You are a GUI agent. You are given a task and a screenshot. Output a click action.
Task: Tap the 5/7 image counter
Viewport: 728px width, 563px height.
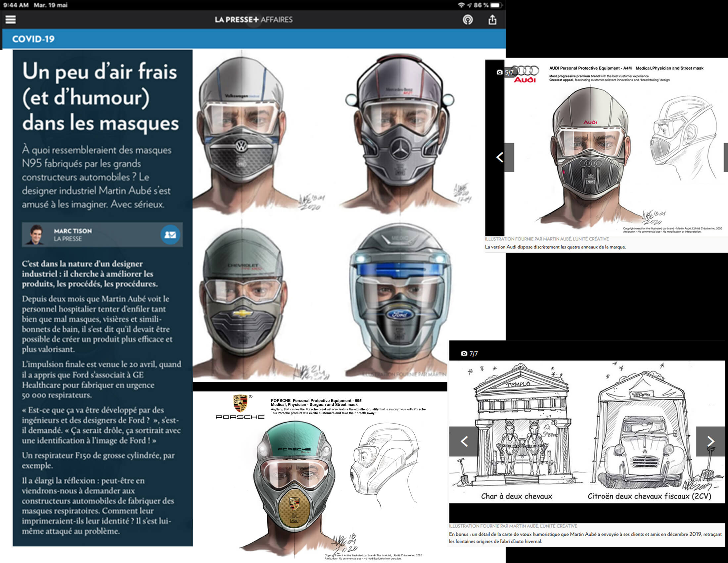(509, 73)
